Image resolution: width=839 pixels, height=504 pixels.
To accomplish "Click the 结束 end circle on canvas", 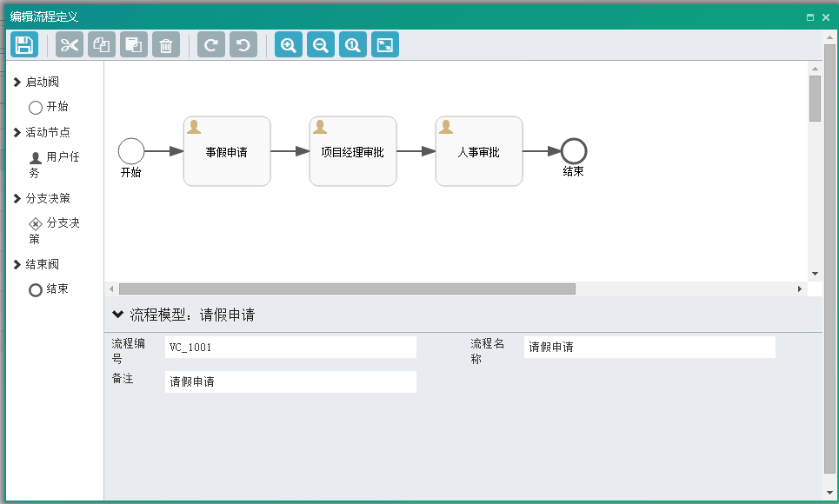I will 574,151.
